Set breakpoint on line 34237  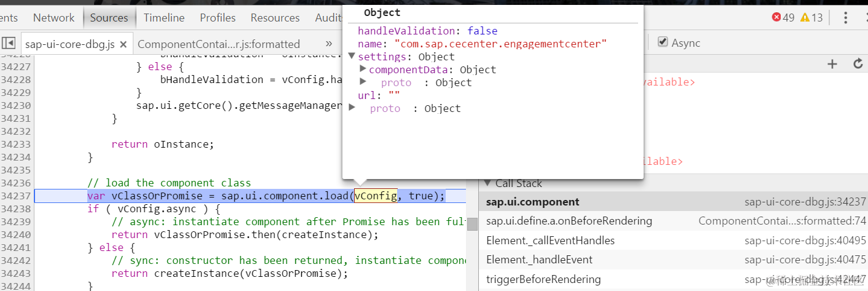pos(15,196)
